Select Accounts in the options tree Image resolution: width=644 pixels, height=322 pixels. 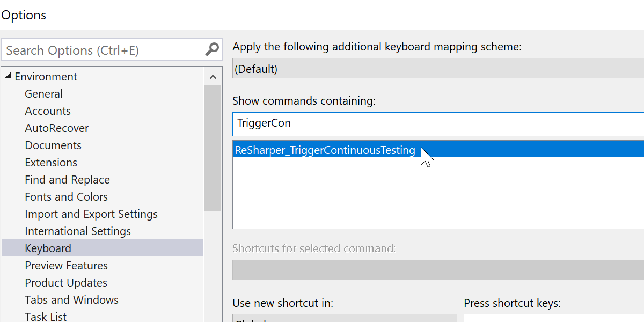tap(48, 111)
